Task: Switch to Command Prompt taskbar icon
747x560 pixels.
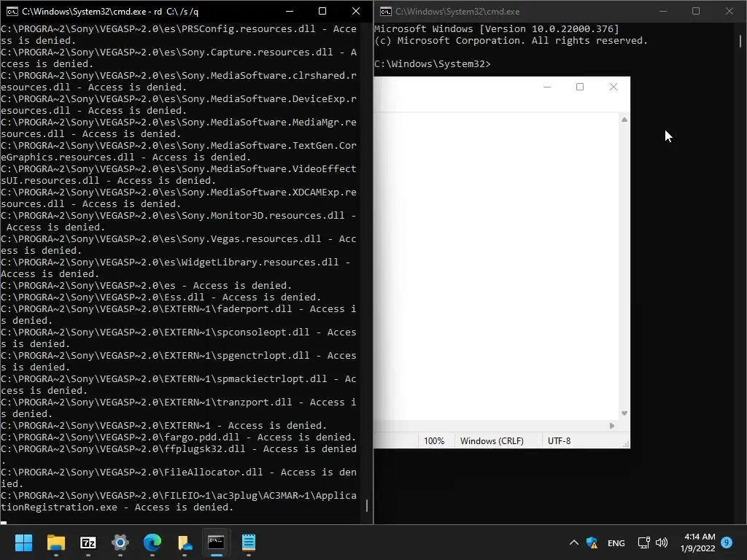Action: point(216,542)
